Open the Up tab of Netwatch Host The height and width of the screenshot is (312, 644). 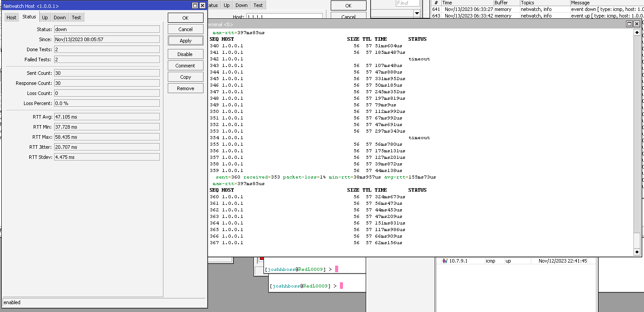coord(44,17)
